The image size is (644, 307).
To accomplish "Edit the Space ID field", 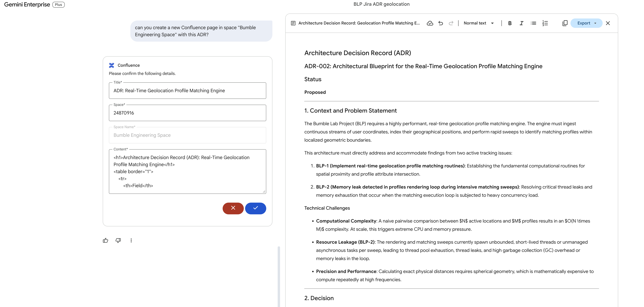I will (x=188, y=113).
